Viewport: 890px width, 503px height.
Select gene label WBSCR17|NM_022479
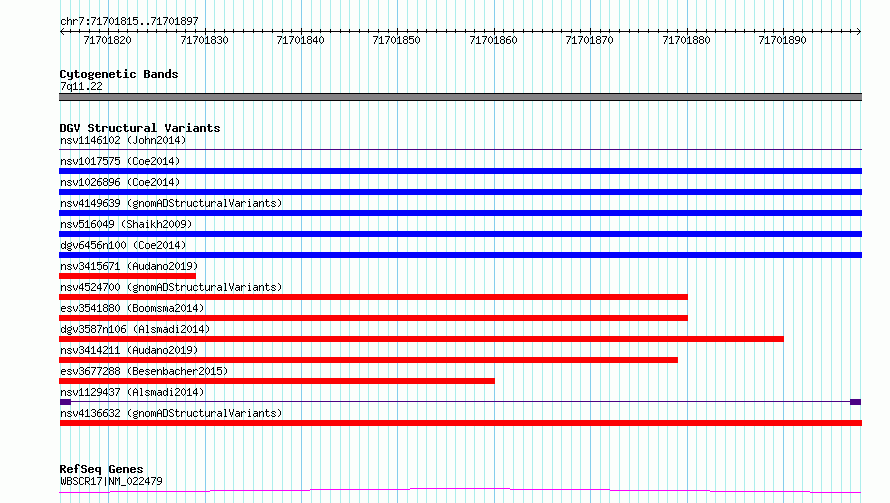pos(111,481)
